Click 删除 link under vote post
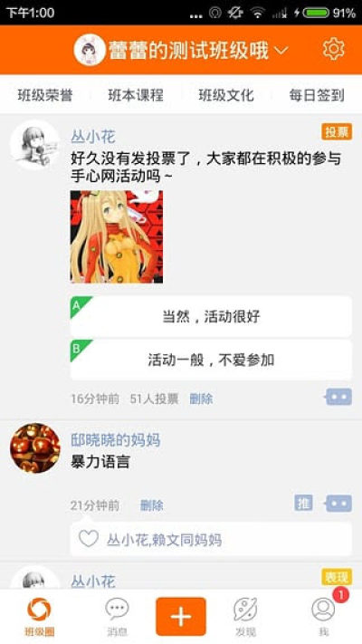Image resolution: width=362 pixels, height=644 pixels. [201, 399]
